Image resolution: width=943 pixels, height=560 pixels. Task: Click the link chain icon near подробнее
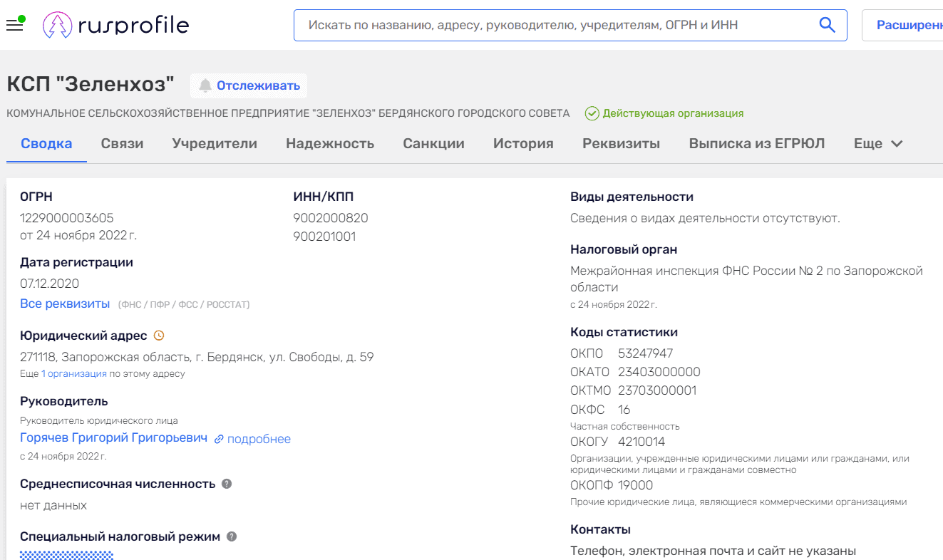[217, 439]
